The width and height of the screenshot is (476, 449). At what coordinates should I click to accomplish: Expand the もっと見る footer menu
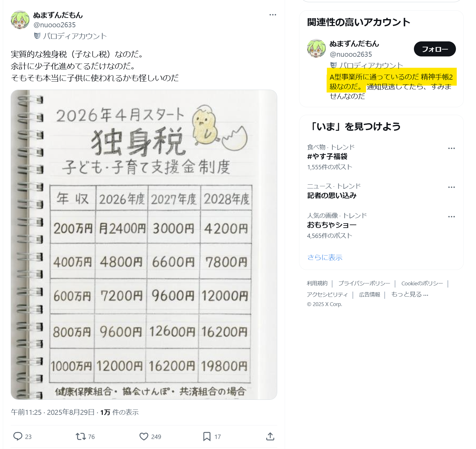click(410, 294)
